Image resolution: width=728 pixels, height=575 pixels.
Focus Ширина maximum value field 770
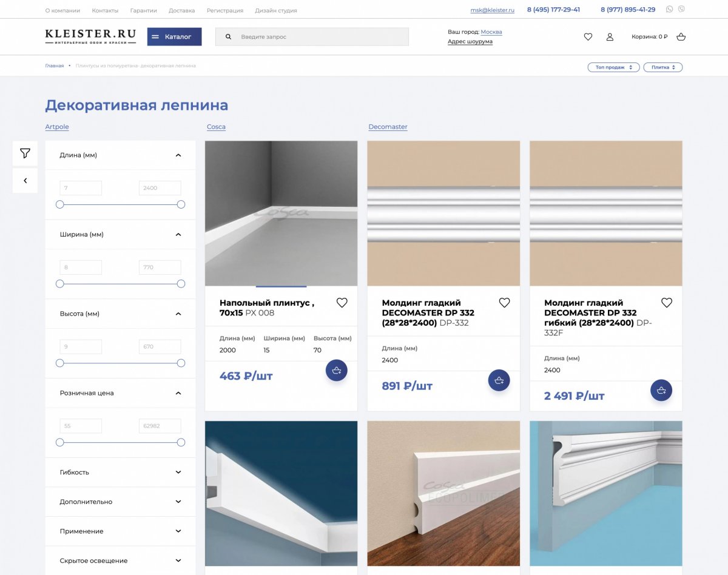click(160, 267)
